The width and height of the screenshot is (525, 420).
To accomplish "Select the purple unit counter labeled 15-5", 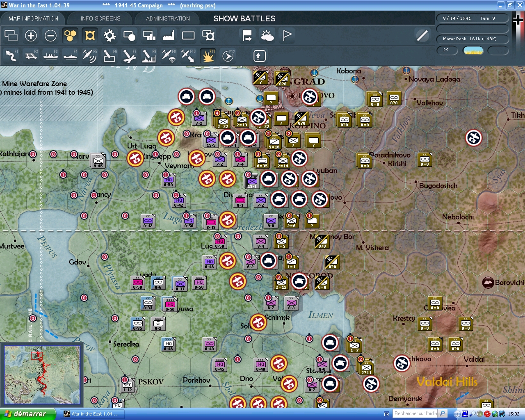I will pos(211,140).
